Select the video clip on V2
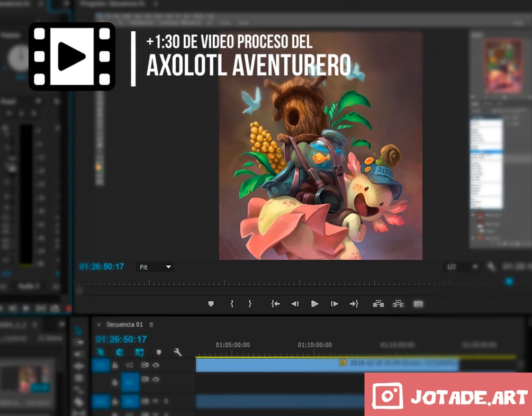The image size is (532, 416). point(328,365)
